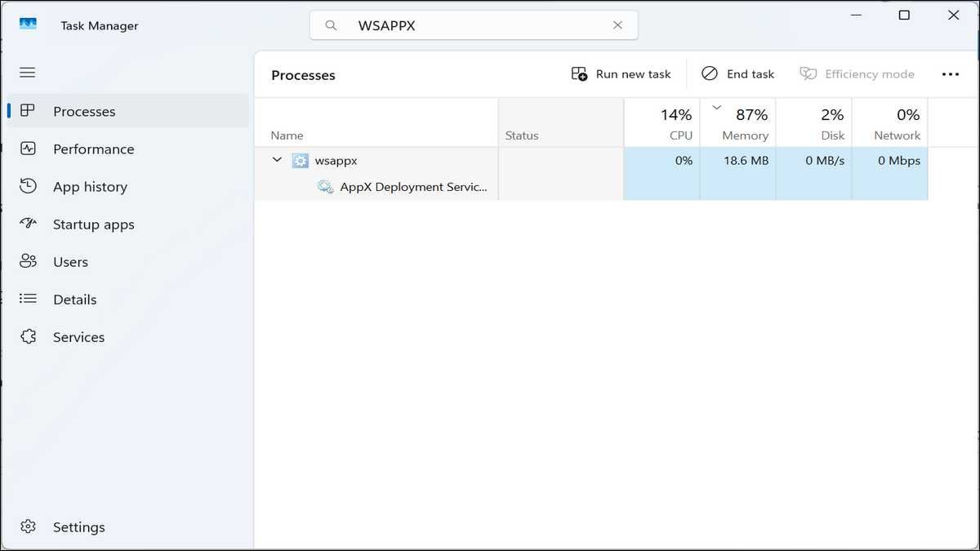Click the 18.6 MB memory value
Image resolution: width=980 pixels, height=551 pixels.
coord(746,161)
